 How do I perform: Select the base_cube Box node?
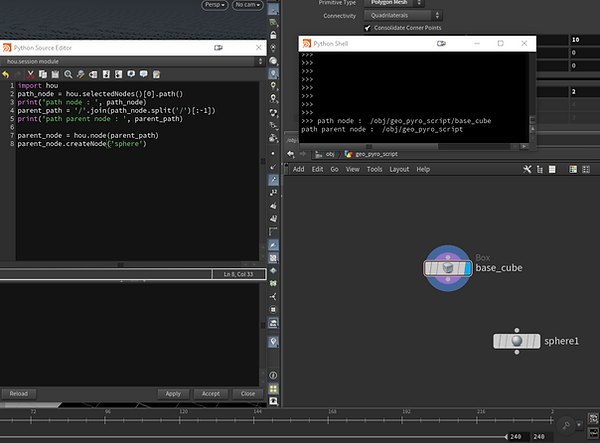pyautogui.click(x=447, y=268)
